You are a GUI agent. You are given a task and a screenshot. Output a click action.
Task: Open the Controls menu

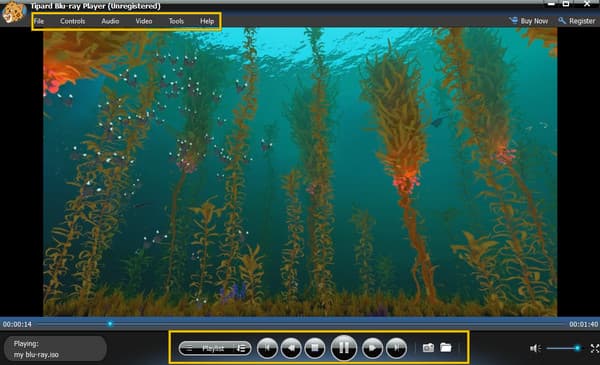click(x=72, y=21)
